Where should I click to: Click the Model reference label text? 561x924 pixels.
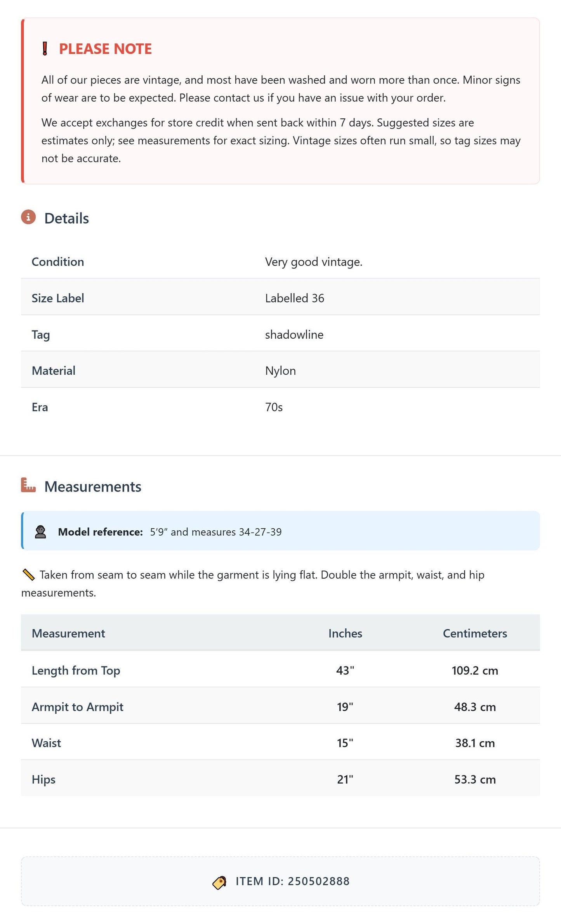pyautogui.click(x=101, y=532)
